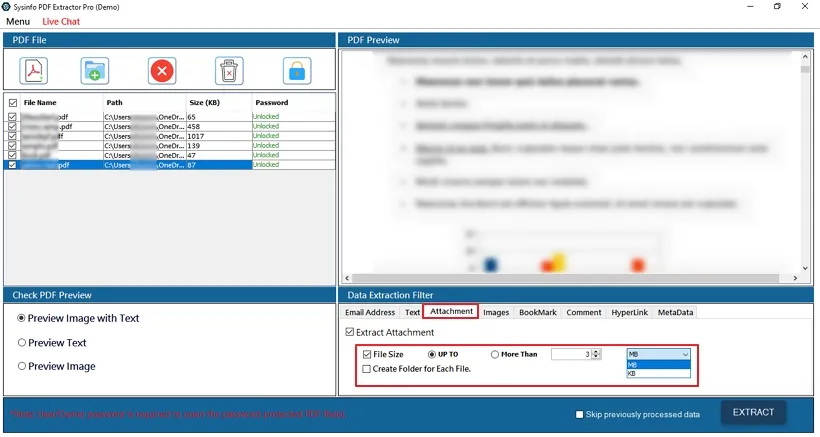Image resolution: width=820 pixels, height=437 pixels.
Task: Open Live Chat
Action: [61, 21]
